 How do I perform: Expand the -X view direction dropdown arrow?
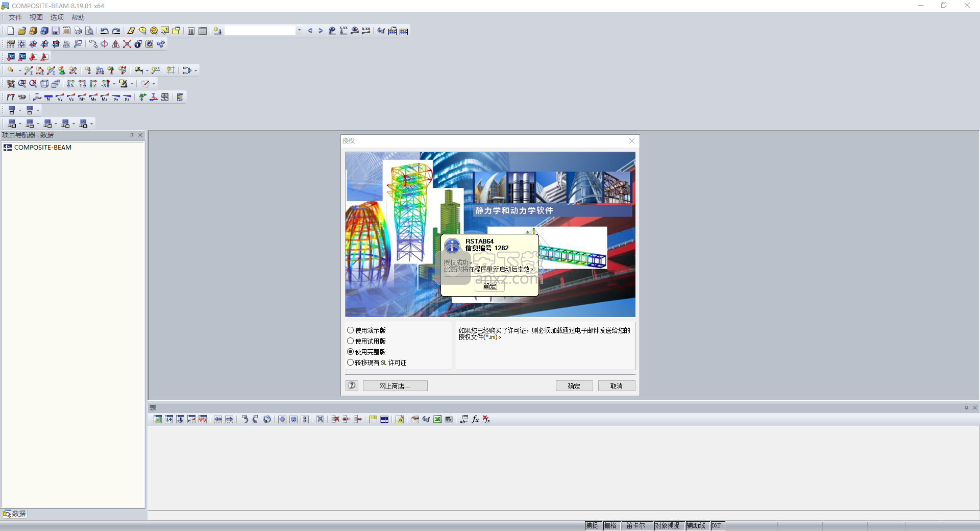pyautogui.click(x=114, y=84)
